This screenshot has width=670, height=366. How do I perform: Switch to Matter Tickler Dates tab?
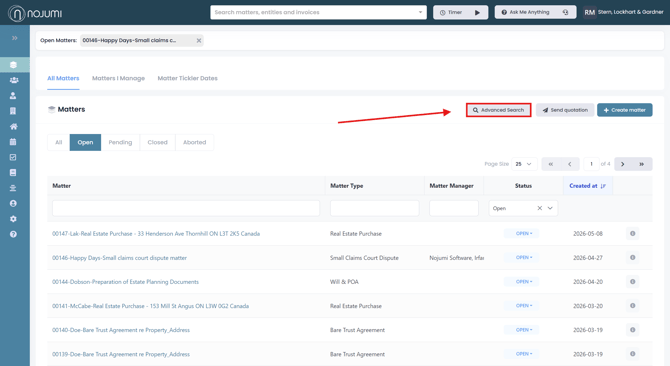coord(188,78)
